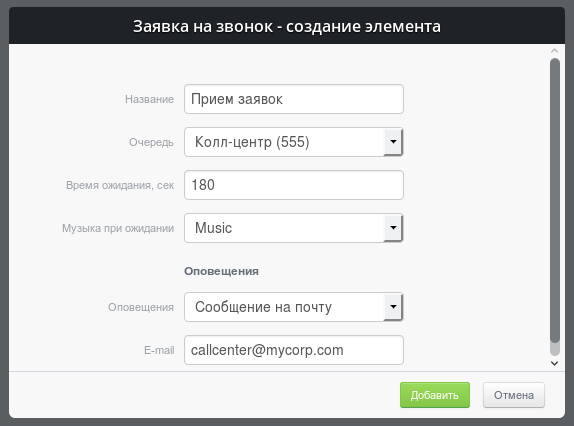
Task: Click the vertical scrollbar thumb
Action: [x=555, y=201]
